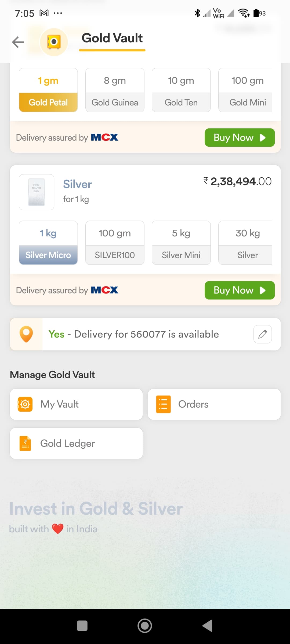Tap Buy Now in the silver card
Viewport: 290px width, 644px height.
pos(240,290)
